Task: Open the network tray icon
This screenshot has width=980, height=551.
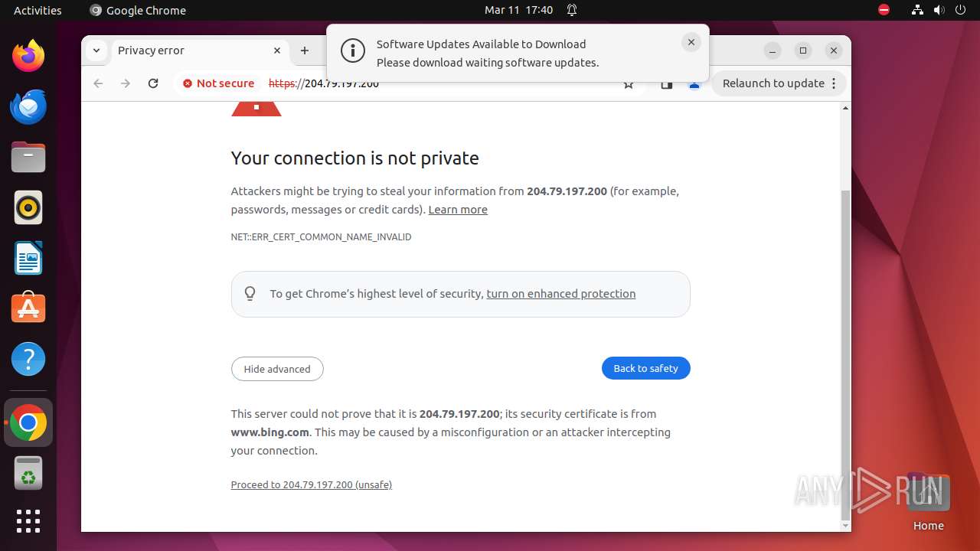Action: tap(917, 10)
